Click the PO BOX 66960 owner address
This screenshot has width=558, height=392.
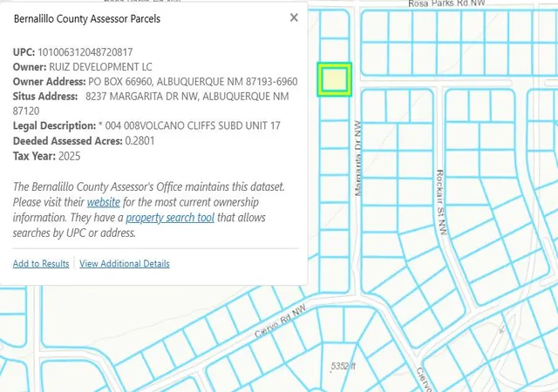pos(193,82)
